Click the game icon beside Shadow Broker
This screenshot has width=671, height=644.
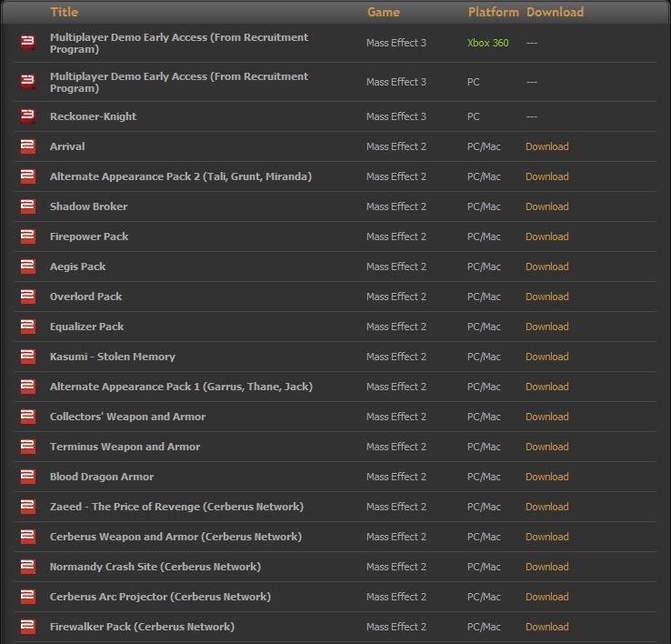tap(28, 206)
